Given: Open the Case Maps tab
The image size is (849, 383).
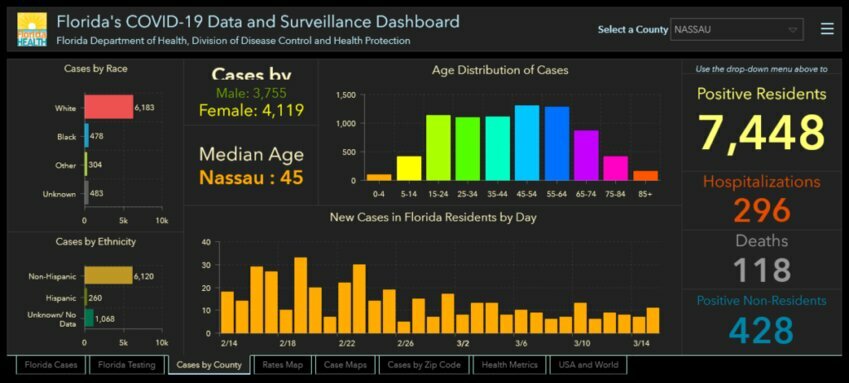Looking at the screenshot, I should [345, 365].
